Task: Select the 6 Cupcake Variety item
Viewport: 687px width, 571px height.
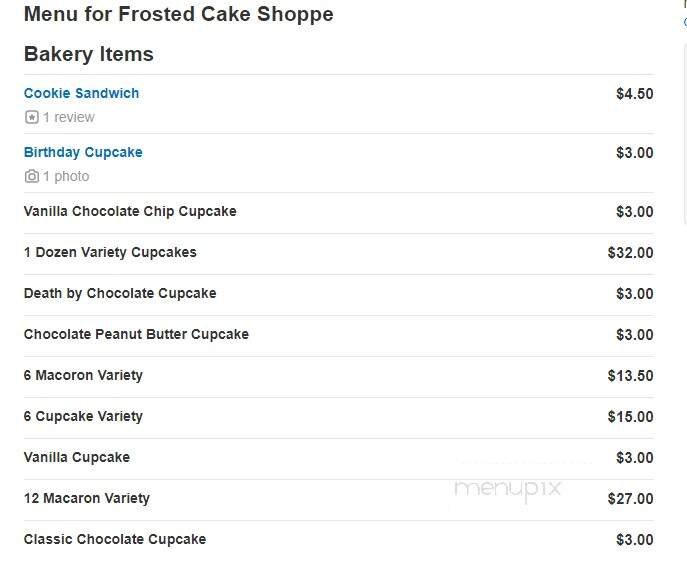Action: pyautogui.click(x=83, y=416)
